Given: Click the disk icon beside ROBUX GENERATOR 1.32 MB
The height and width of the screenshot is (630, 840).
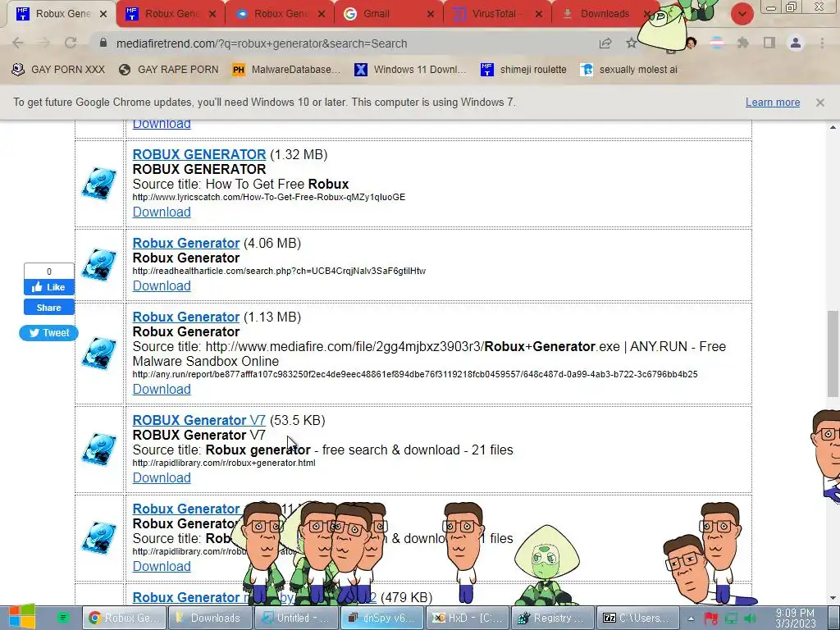Looking at the screenshot, I should pos(99,184).
